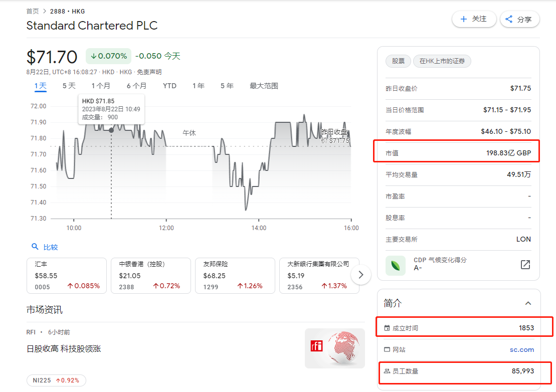Collapse the 简介 section chevron
The width and height of the screenshot is (556, 392).
pyautogui.click(x=528, y=303)
